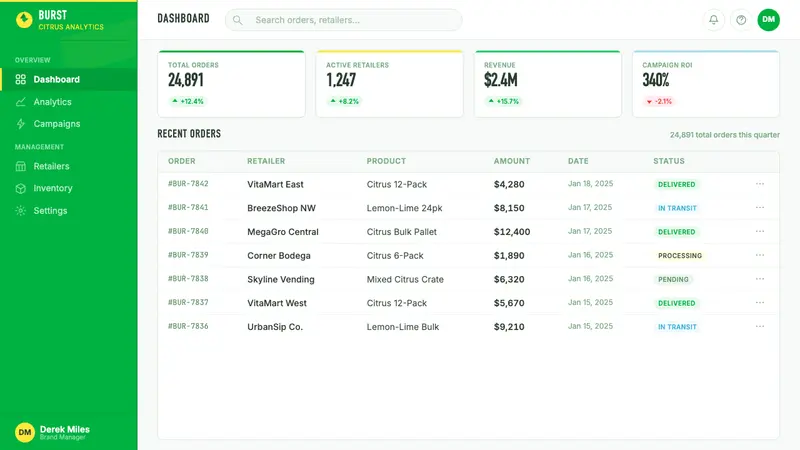Image resolution: width=800 pixels, height=450 pixels.
Task: Click the PENDING status badge
Action: 673,280
